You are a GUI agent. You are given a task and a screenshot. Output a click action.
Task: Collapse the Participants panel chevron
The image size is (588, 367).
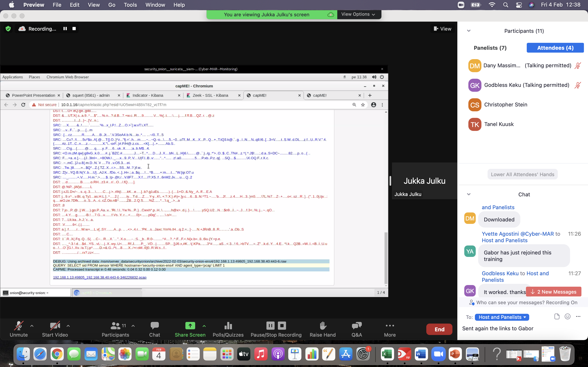click(x=469, y=31)
